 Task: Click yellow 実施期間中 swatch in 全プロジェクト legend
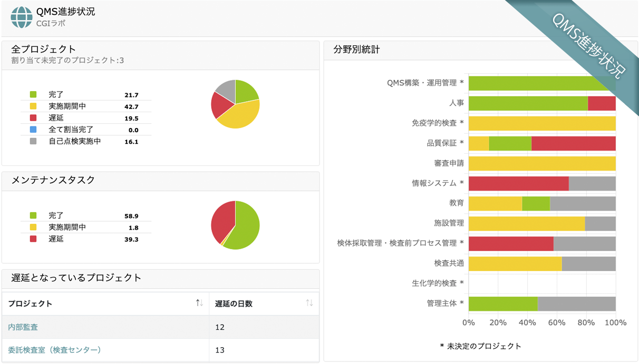(x=33, y=106)
